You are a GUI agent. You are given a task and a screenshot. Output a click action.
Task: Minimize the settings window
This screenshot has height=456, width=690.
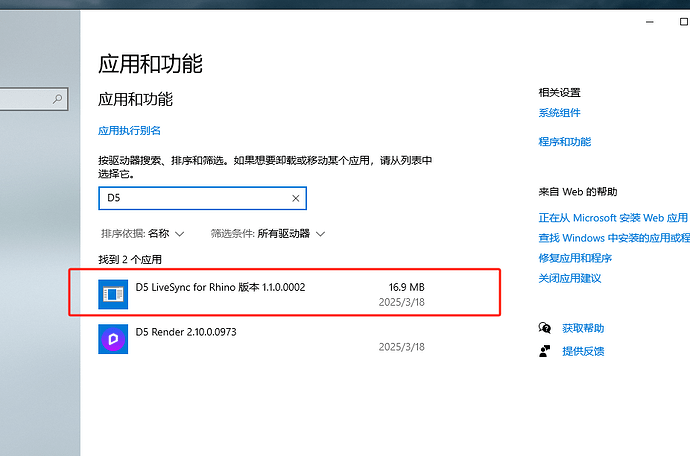[x=650, y=22]
